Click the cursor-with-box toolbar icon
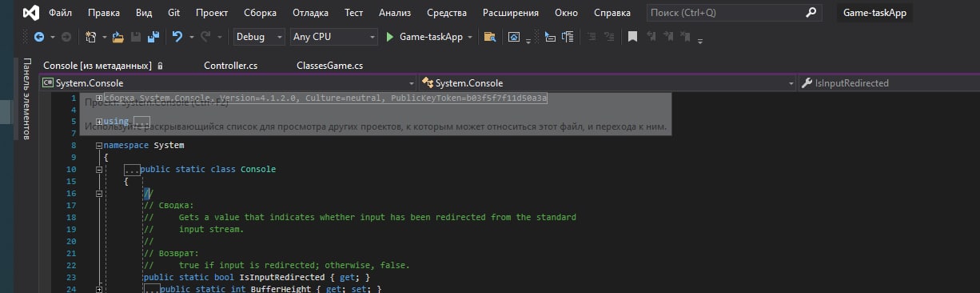 (x=551, y=37)
